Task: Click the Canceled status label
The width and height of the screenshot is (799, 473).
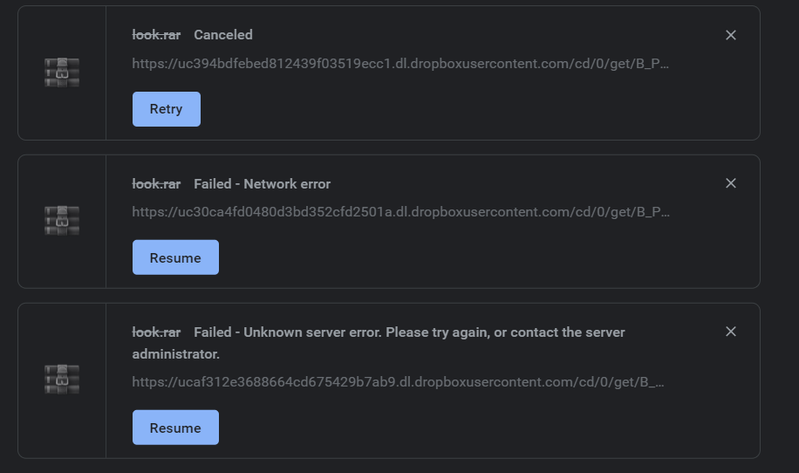Action: click(223, 35)
